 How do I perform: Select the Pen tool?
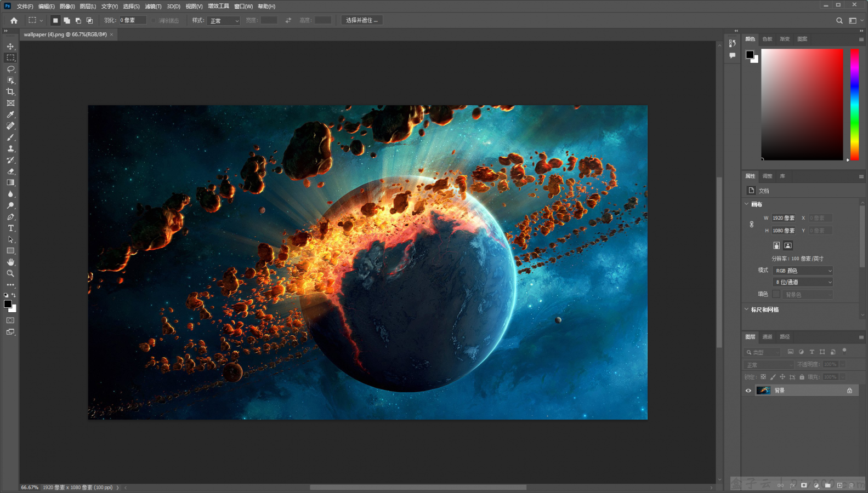pyautogui.click(x=10, y=217)
